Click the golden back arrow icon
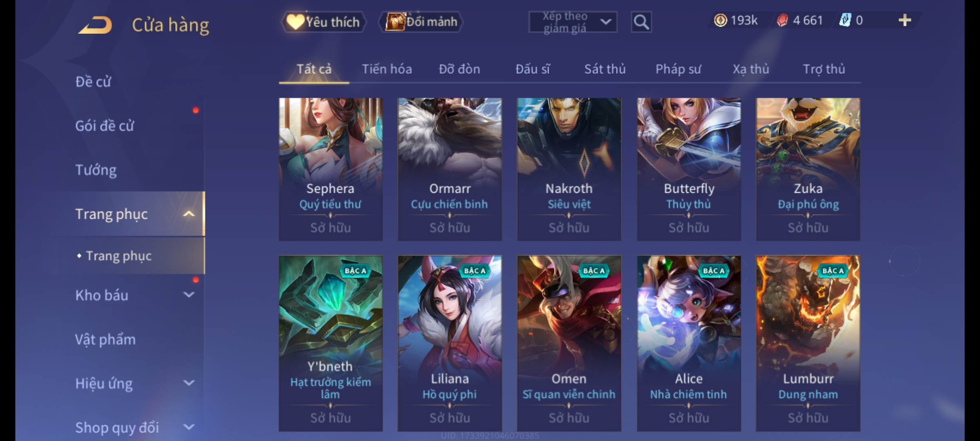This screenshot has width=980, height=441. 95,25
